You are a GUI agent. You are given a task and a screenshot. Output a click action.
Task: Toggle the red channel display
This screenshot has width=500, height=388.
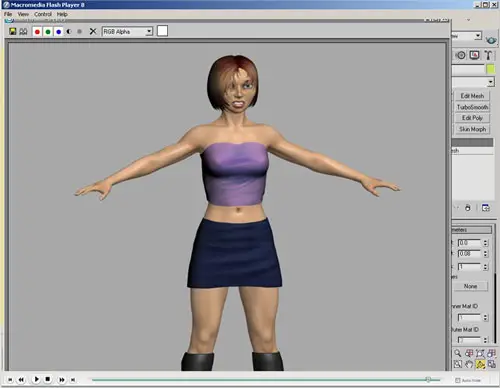click(37, 32)
